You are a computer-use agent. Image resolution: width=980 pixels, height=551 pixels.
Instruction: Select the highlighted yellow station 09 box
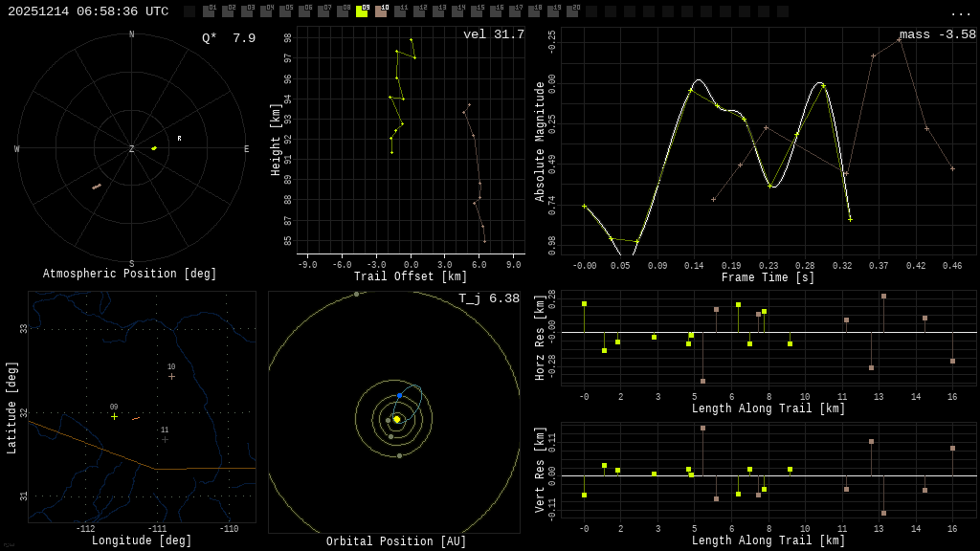(x=362, y=11)
